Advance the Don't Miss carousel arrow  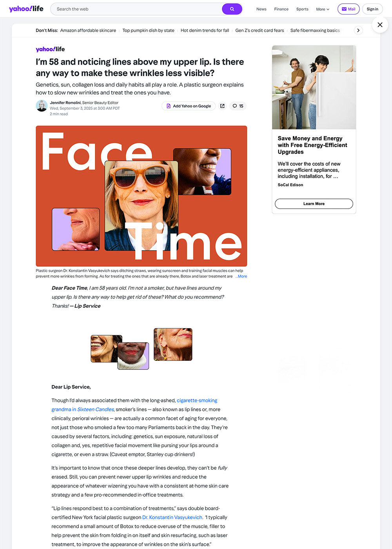pyautogui.click(x=358, y=30)
